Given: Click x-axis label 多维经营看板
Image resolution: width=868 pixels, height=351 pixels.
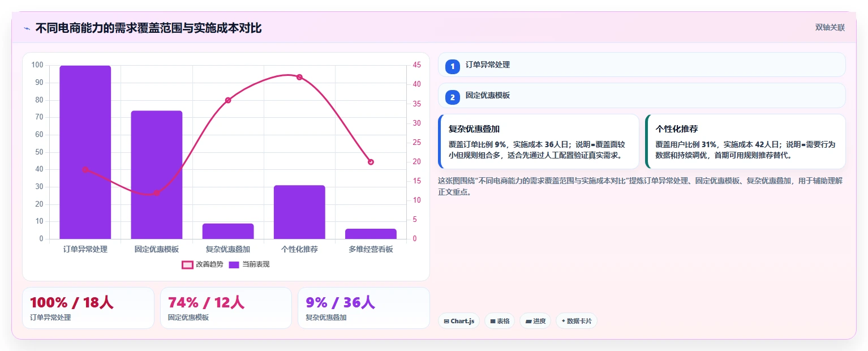Looking at the screenshot, I should click(x=371, y=249).
